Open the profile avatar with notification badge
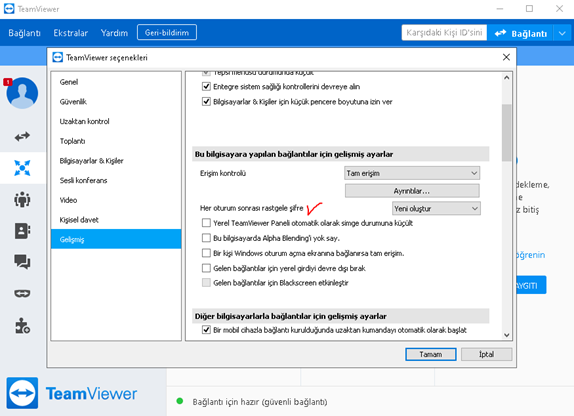Viewport: 574px width, 416px height. (x=22, y=93)
